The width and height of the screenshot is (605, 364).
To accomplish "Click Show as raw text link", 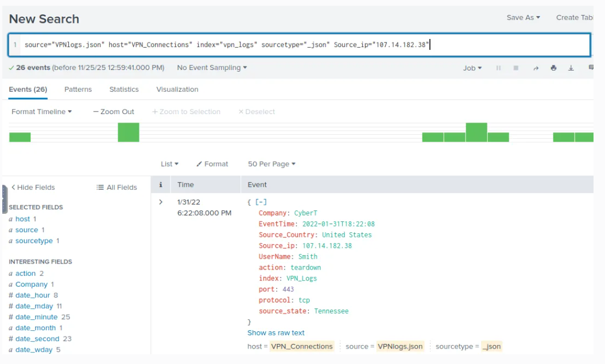I will 276,333.
